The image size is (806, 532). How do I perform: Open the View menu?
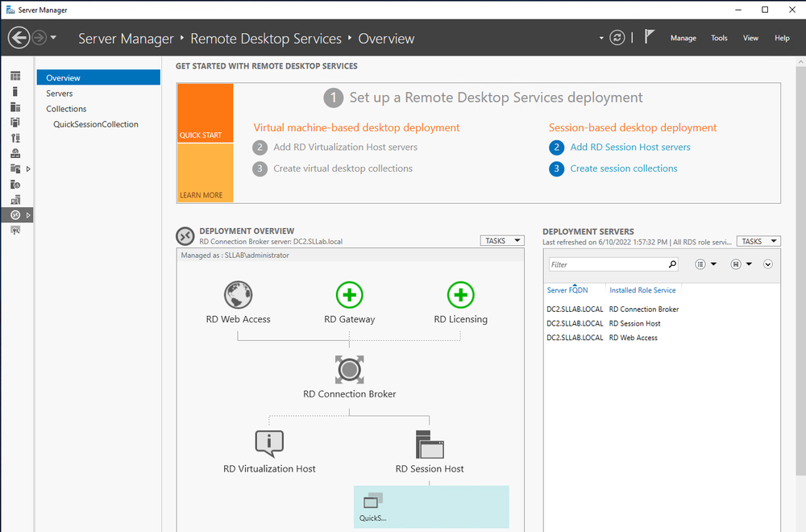[750, 38]
